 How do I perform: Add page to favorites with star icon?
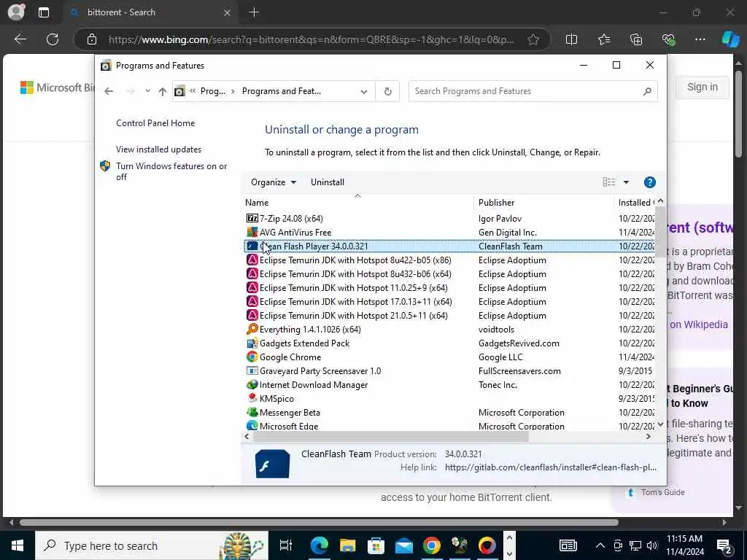[533, 39]
